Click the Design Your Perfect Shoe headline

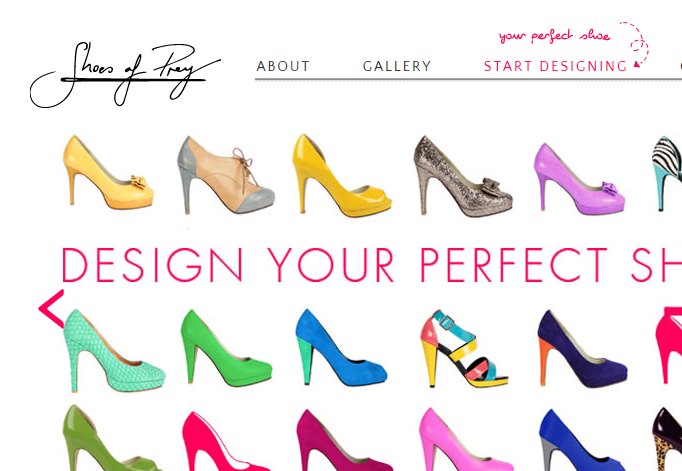372,265
